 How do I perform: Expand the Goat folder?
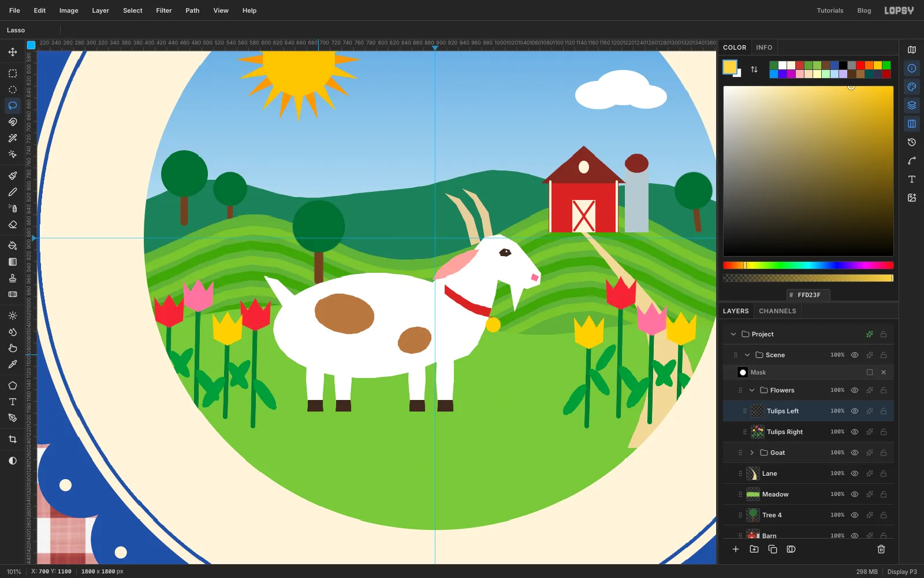tap(752, 453)
